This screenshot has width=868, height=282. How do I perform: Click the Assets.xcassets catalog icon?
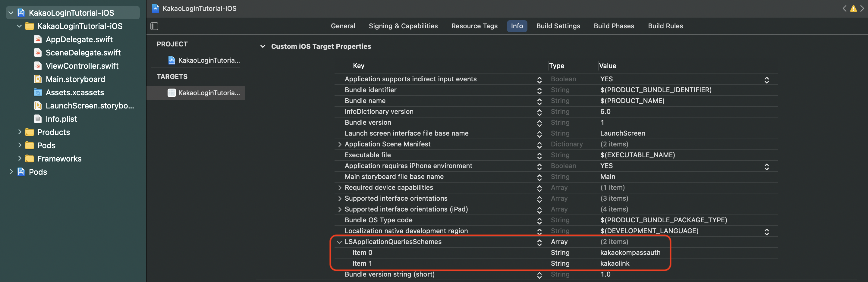(x=38, y=92)
